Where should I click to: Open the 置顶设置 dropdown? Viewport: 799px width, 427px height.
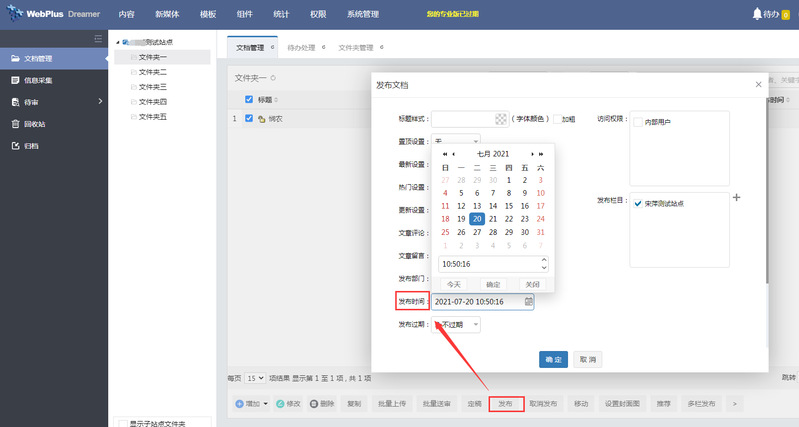coord(456,141)
